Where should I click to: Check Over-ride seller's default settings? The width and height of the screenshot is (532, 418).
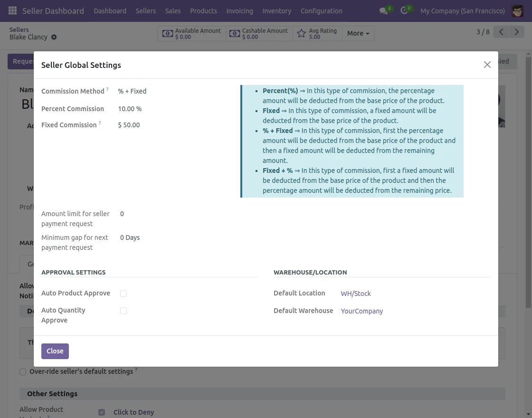(x=23, y=371)
